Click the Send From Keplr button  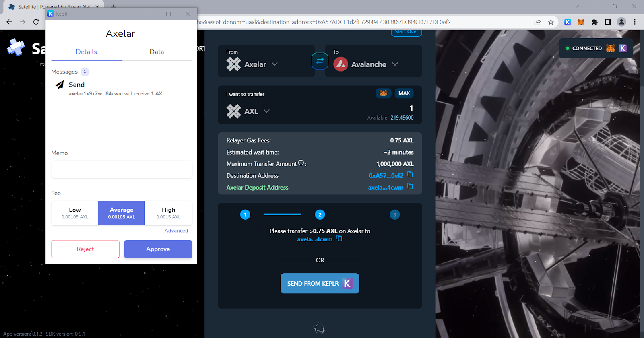[320, 284]
